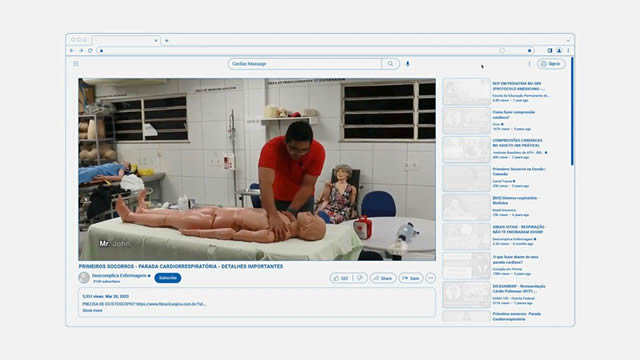Activate voice search microphone
Image resolution: width=640 pixels, height=360 pixels.
point(407,64)
